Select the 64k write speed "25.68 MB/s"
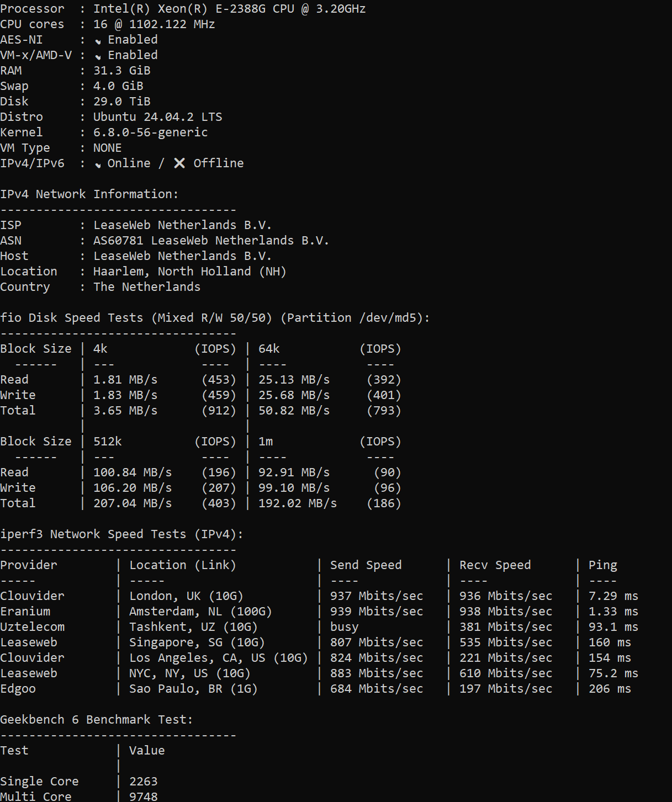The width and height of the screenshot is (672, 802). click(x=294, y=395)
